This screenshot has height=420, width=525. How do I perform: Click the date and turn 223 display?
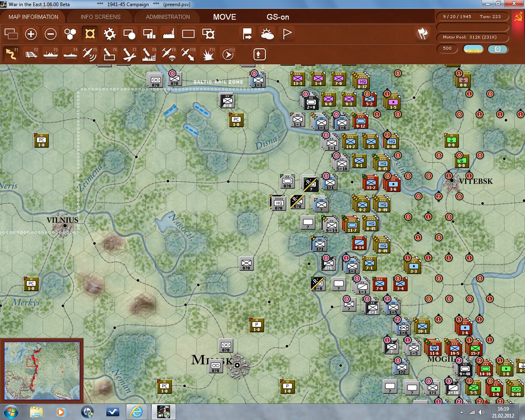coord(472,17)
